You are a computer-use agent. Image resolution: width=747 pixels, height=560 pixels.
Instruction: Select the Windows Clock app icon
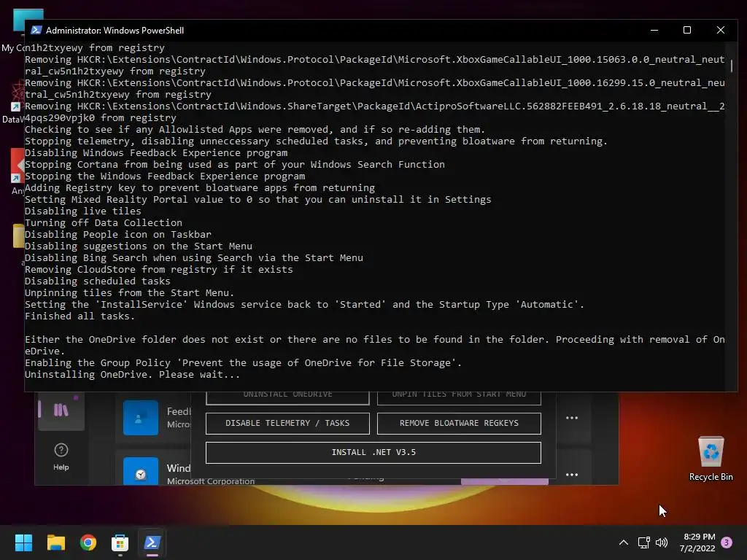[x=141, y=471]
